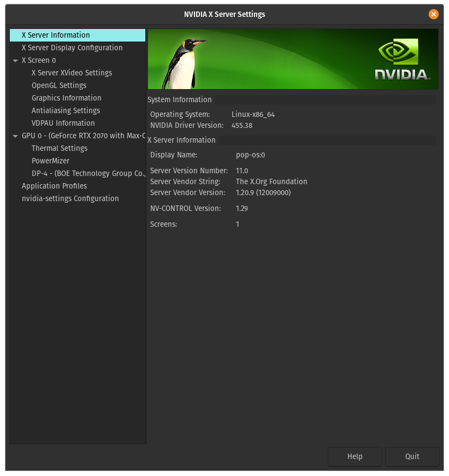Select DP-4 BOE Technology display entry

(88, 173)
